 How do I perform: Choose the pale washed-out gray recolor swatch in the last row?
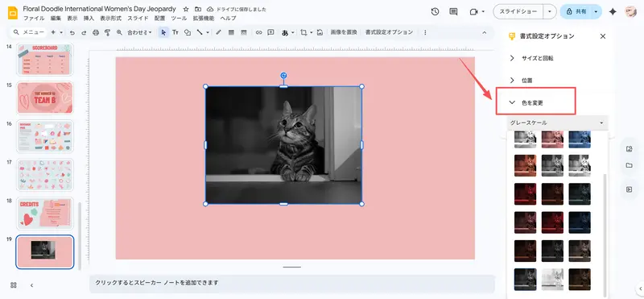point(552,280)
